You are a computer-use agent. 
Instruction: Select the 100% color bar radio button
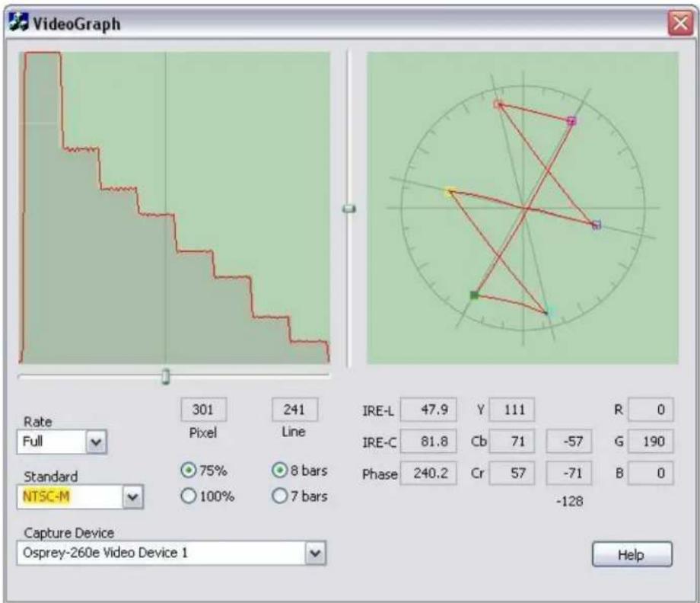(189, 496)
